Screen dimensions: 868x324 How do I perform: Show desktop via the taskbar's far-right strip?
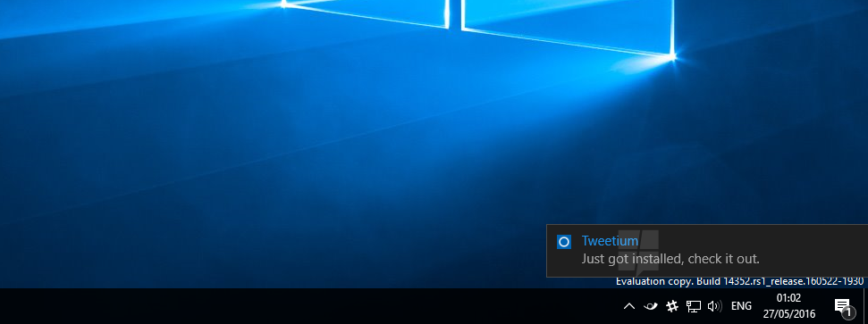click(865, 306)
